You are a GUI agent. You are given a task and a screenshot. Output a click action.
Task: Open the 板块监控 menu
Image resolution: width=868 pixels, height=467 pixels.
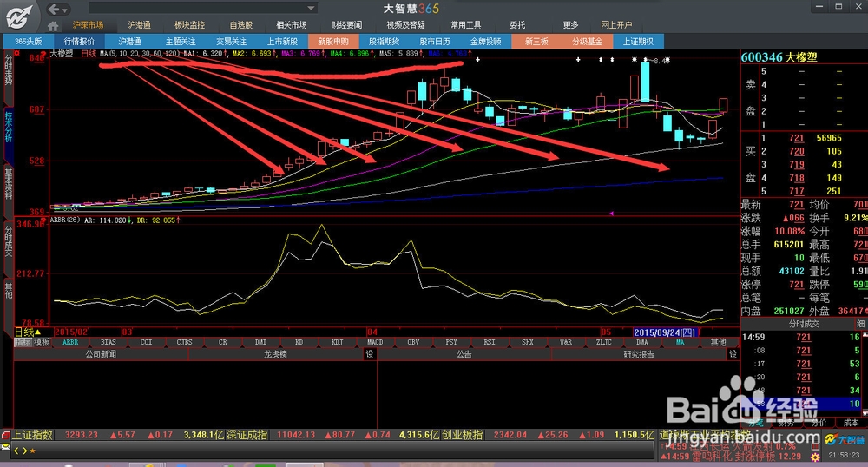(x=189, y=25)
